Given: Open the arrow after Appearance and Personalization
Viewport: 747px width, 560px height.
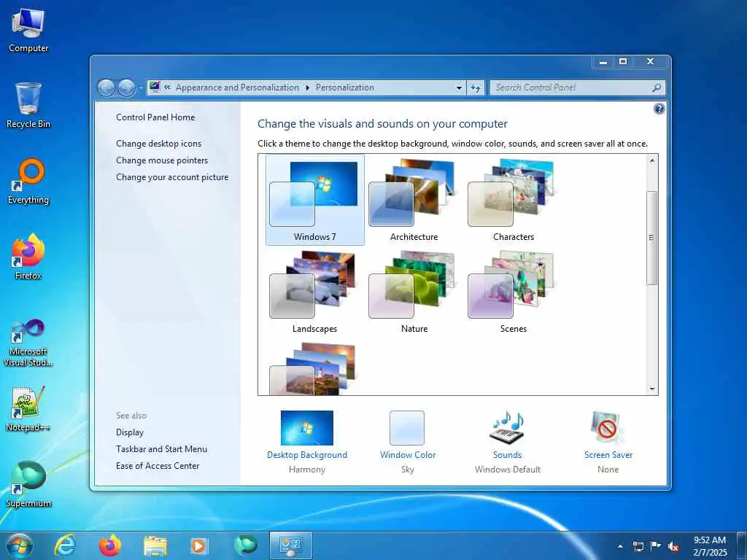Looking at the screenshot, I should click(x=307, y=87).
